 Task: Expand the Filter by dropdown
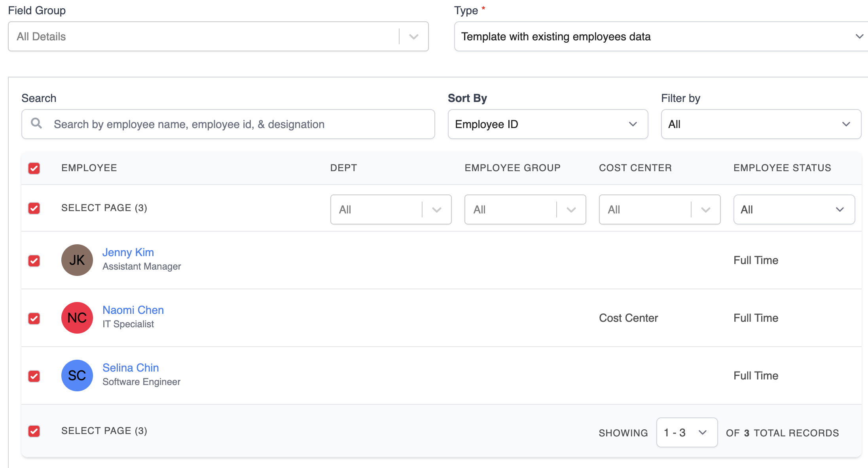(760, 125)
